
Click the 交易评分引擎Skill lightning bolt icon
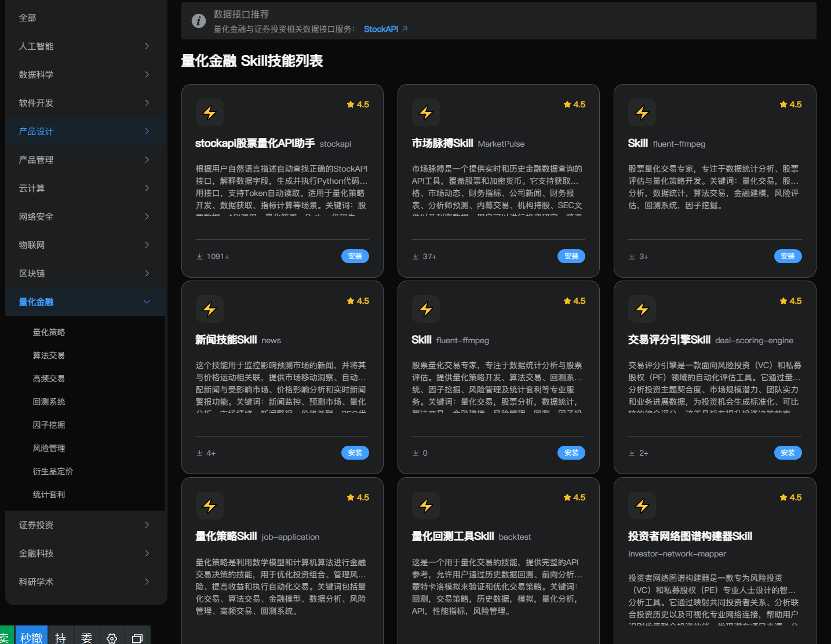[642, 309]
